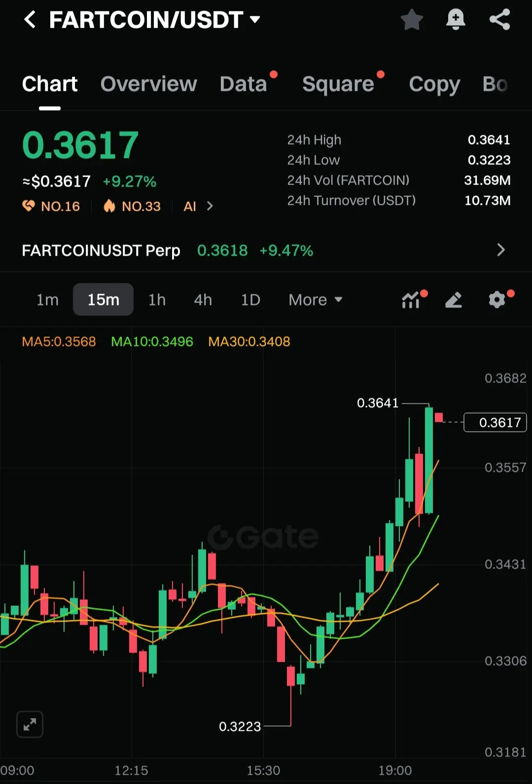
Task: Tap the 24h High value 0.3641
Action: 489,140
